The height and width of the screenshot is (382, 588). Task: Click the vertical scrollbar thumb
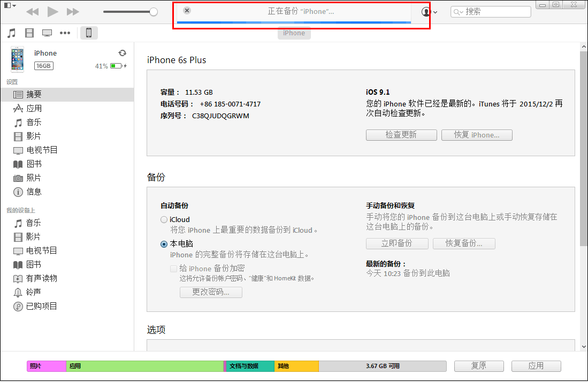click(584, 149)
